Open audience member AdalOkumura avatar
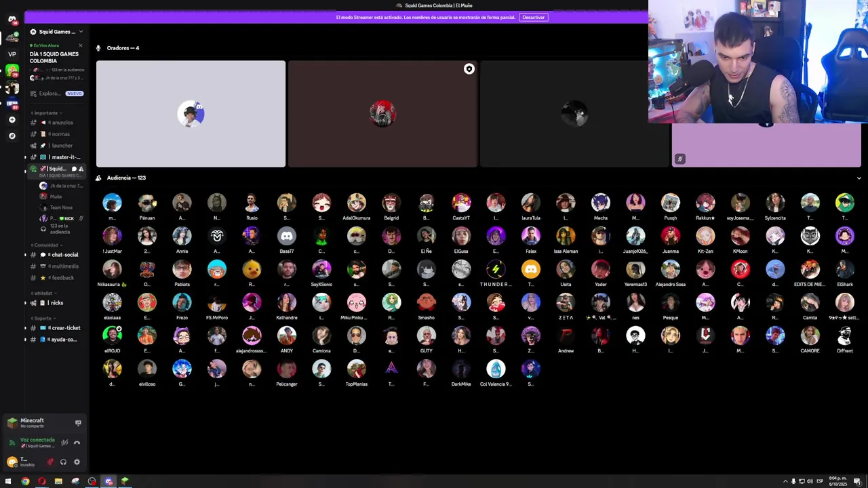 coord(357,203)
